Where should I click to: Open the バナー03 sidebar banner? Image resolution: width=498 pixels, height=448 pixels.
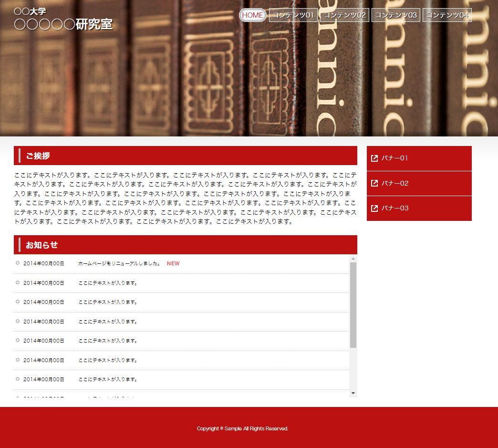click(x=419, y=208)
